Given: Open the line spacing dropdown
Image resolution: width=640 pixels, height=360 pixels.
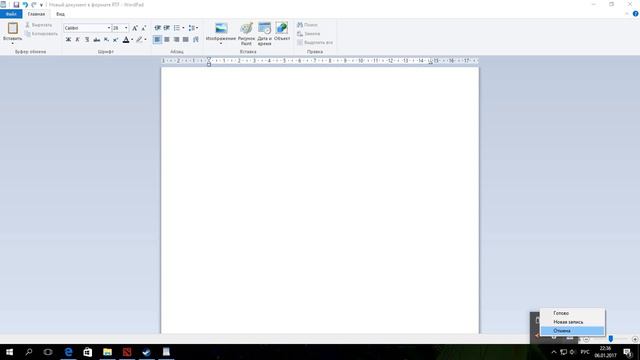Looking at the screenshot, I should (x=193, y=28).
